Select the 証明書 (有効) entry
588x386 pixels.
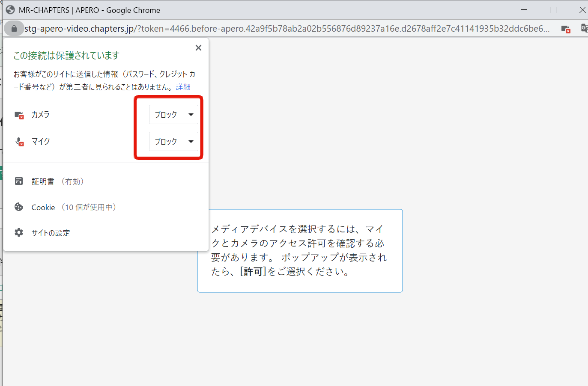(x=58, y=181)
